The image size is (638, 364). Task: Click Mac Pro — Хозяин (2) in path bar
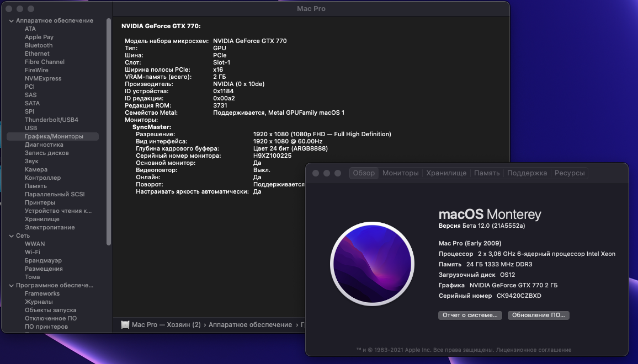point(166,324)
